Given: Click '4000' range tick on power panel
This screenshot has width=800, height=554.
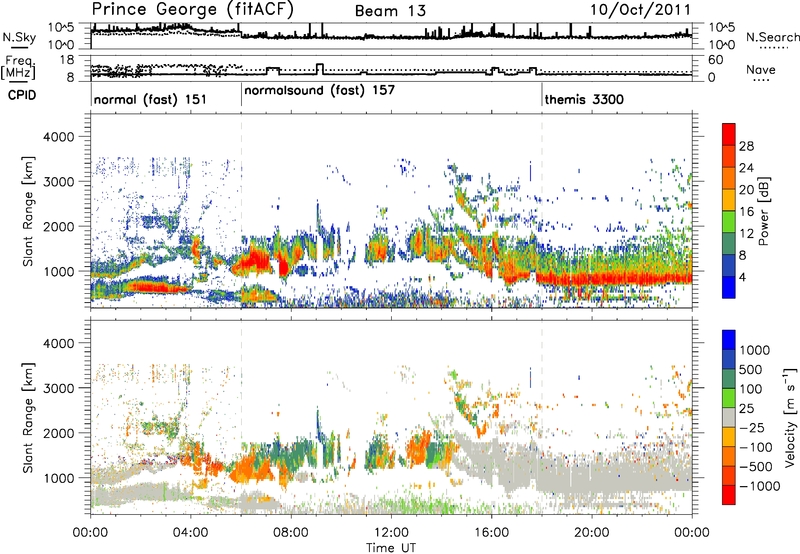Looking at the screenshot, I should click(x=58, y=137).
